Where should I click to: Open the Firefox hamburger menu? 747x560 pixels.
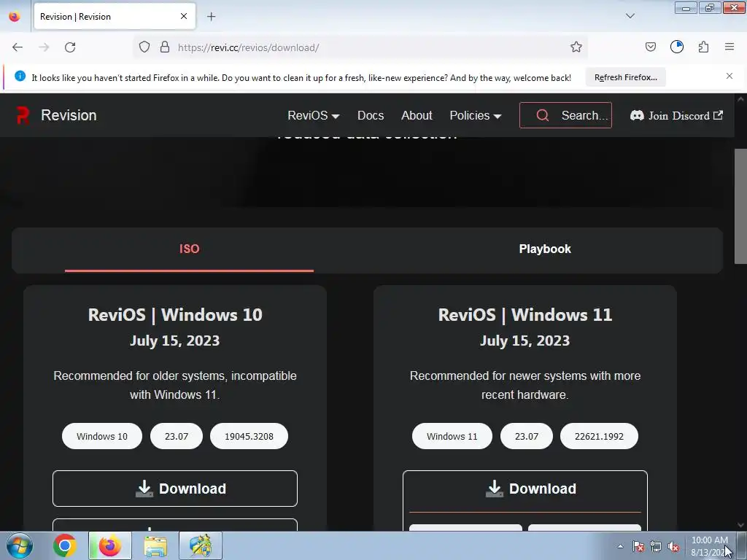click(x=729, y=47)
